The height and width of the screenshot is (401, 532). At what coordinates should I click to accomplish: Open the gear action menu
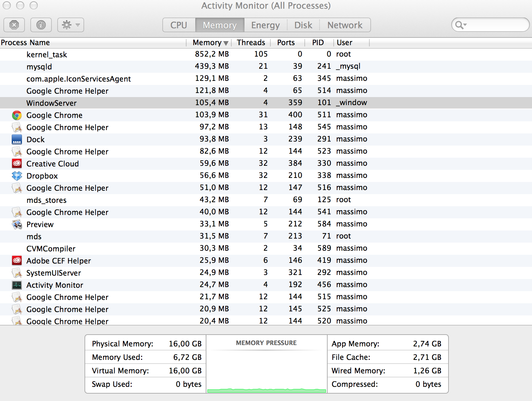coord(71,25)
